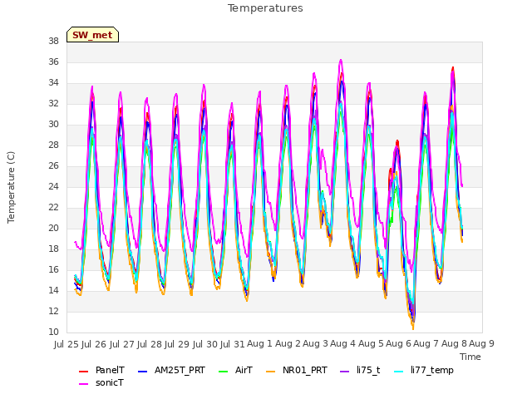This screenshot has height=399, width=532.
Task: Toggle the li77_temp legend entry
Action: [x=424, y=370]
